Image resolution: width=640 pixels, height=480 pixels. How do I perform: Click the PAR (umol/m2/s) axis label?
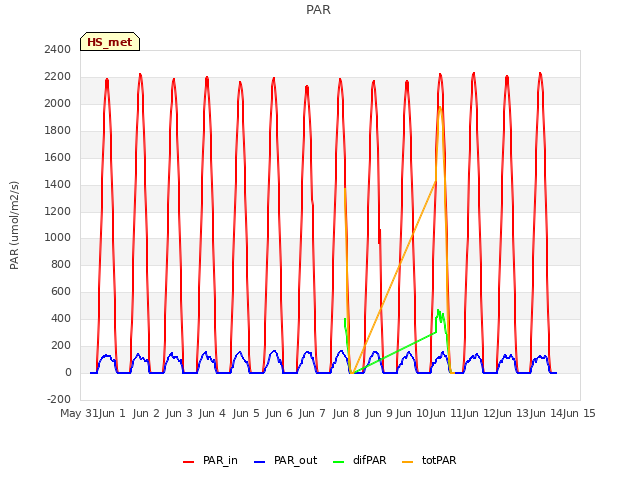(x=14, y=225)
